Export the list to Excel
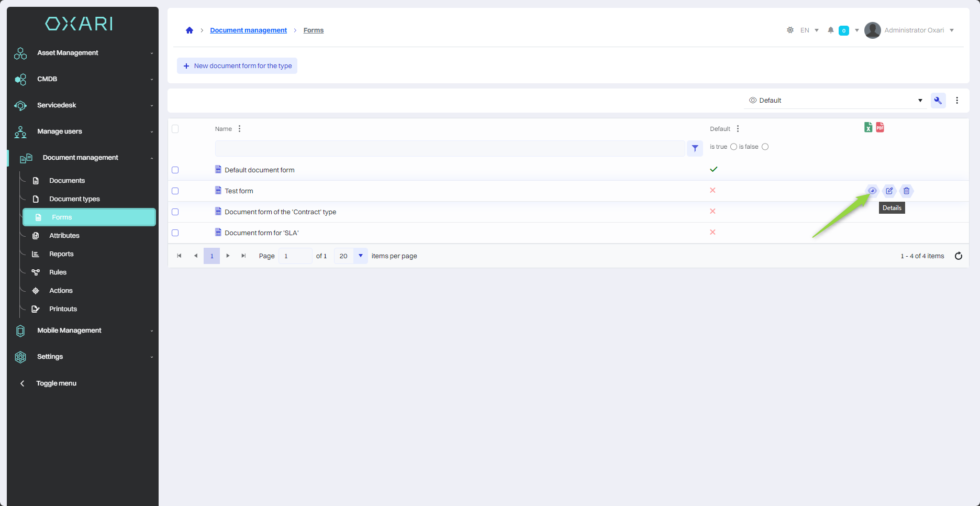Image resolution: width=980 pixels, height=506 pixels. tap(868, 127)
